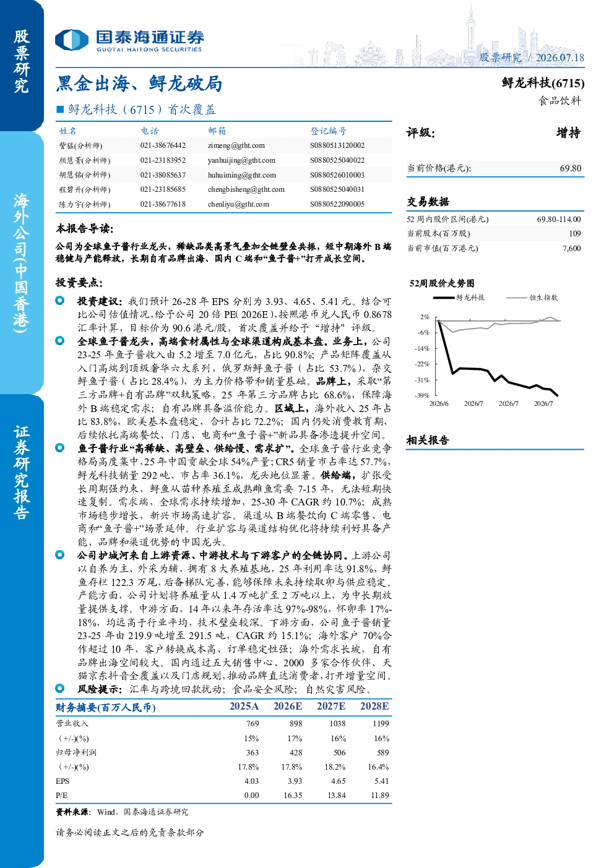Viewport: 614px width, 868px height.
Task: Click the bullet icon beside 风险提示
Action: point(60,689)
